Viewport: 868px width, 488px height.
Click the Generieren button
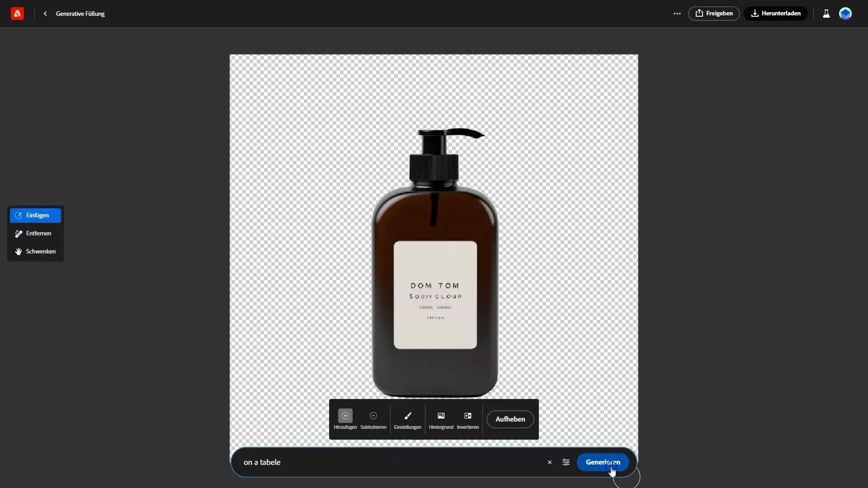pos(603,462)
